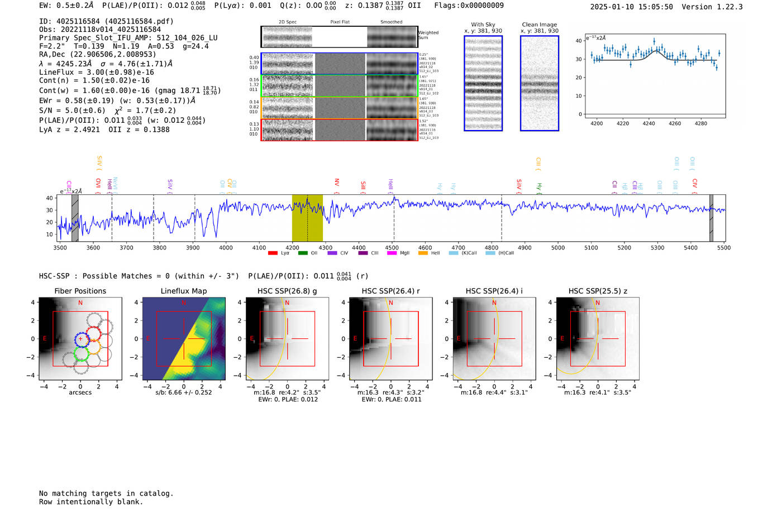The width and height of the screenshot is (782, 532).
Task: Click the (H)CaII legend swatch
Action: [490, 253]
